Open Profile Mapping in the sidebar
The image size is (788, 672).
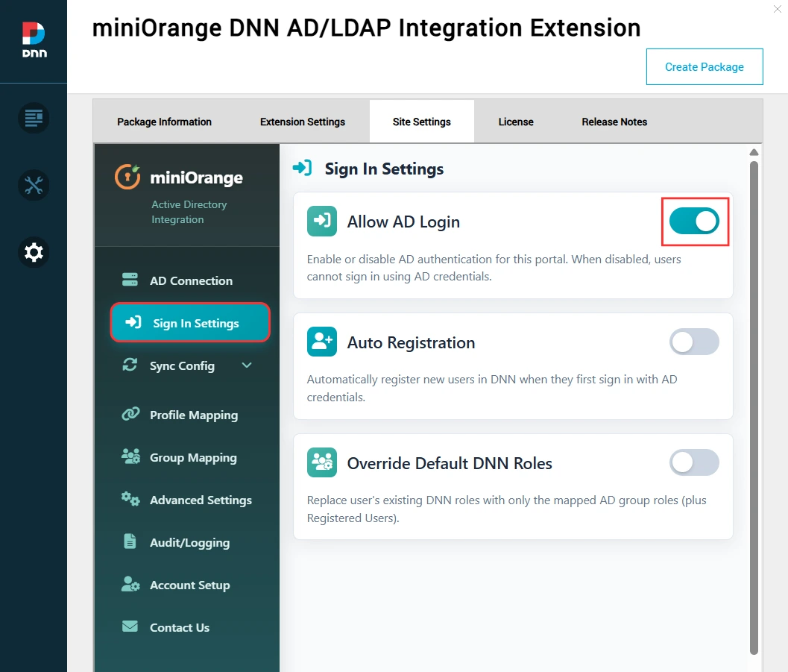pyautogui.click(x=191, y=415)
